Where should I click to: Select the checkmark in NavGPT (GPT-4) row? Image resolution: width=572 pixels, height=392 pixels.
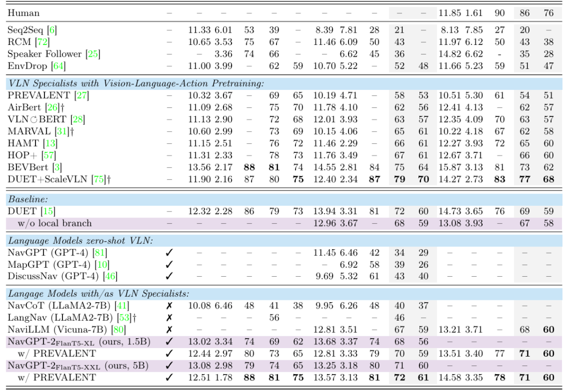169,253
